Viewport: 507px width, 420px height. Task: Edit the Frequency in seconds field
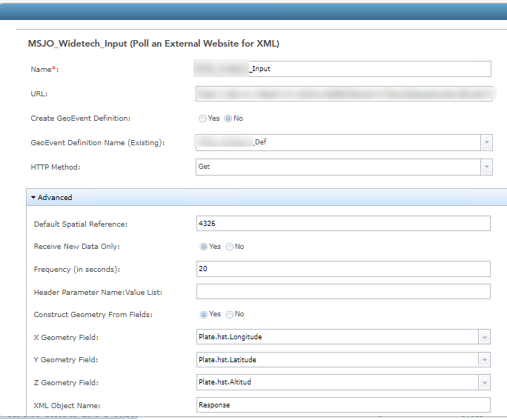click(x=343, y=269)
